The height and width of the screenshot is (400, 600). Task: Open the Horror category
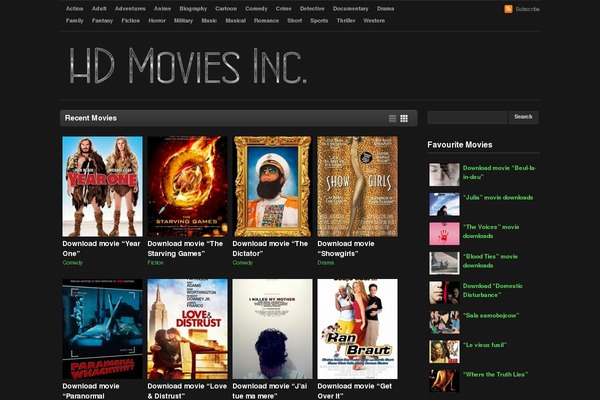pos(157,21)
